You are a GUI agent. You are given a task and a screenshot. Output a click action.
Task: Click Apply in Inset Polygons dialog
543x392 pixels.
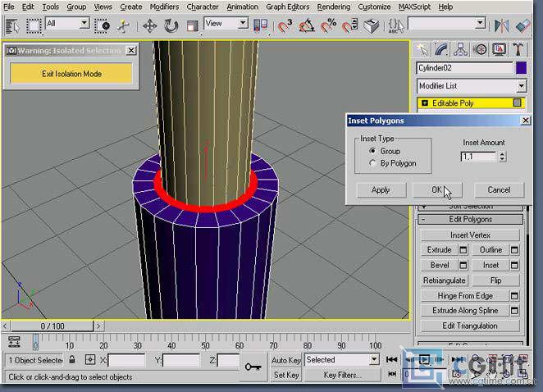(381, 190)
